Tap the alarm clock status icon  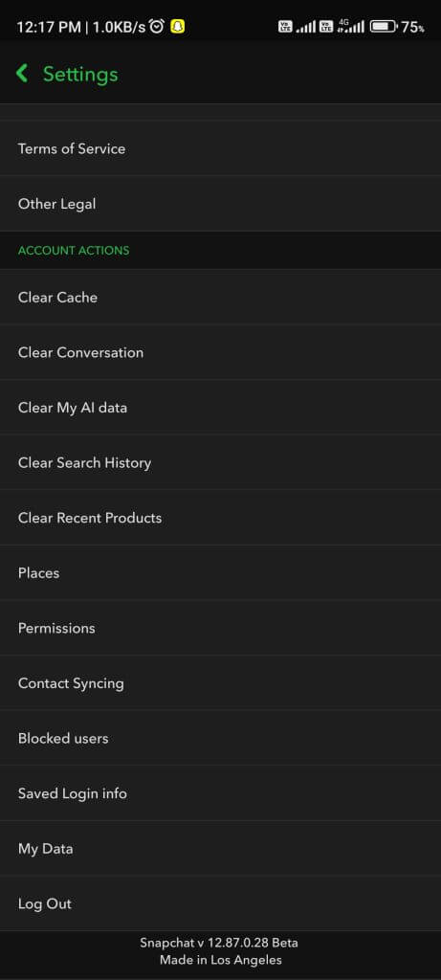click(158, 26)
